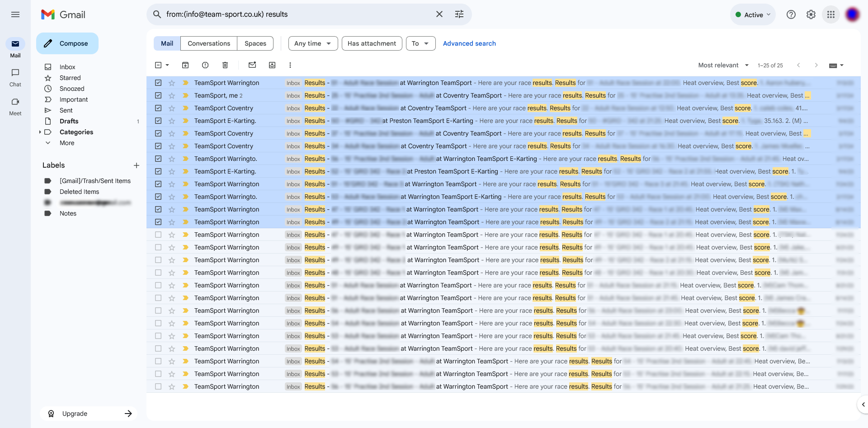The image size is (868, 428).
Task: Uncheck the first TeamSport Warrington email
Action: pyautogui.click(x=158, y=83)
